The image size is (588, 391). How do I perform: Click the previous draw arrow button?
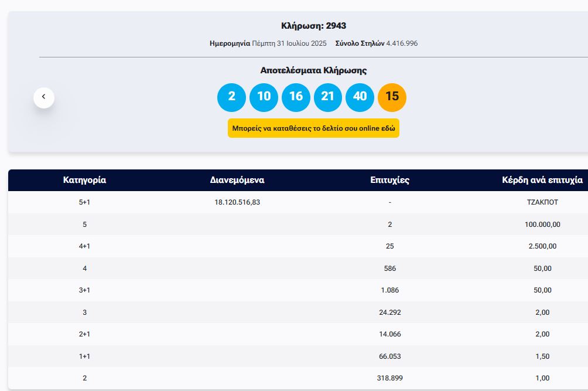click(x=43, y=97)
